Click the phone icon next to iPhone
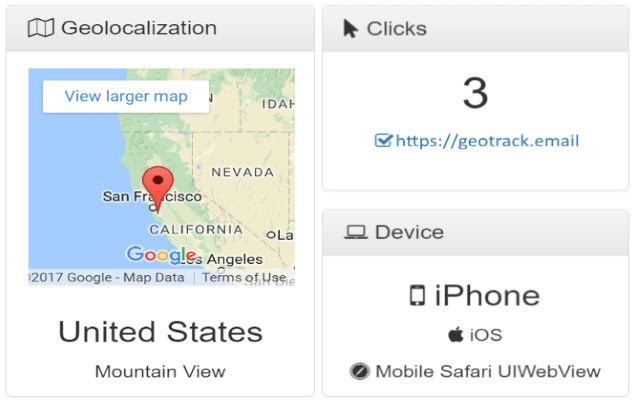The width and height of the screenshot is (640, 400). tap(417, 295)
